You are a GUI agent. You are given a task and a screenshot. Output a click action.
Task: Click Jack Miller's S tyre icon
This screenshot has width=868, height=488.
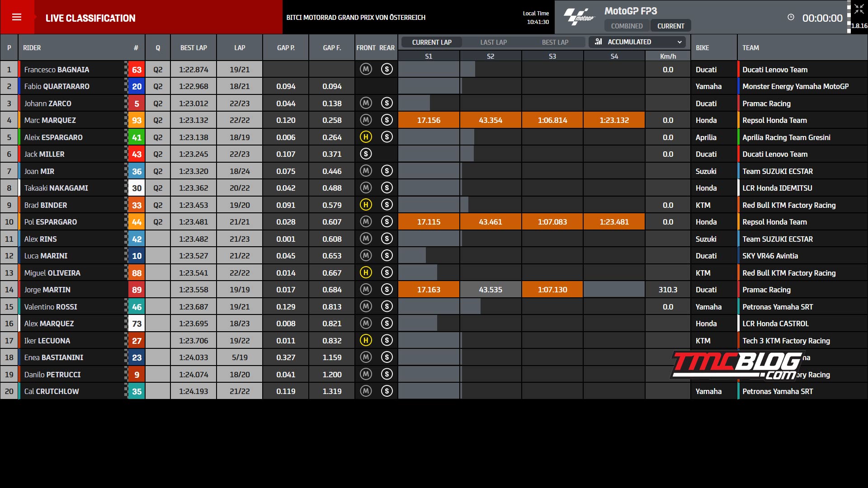366,154
